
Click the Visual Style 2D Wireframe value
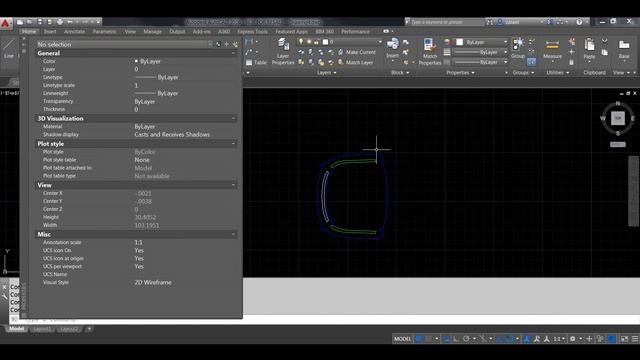[153, 282]
